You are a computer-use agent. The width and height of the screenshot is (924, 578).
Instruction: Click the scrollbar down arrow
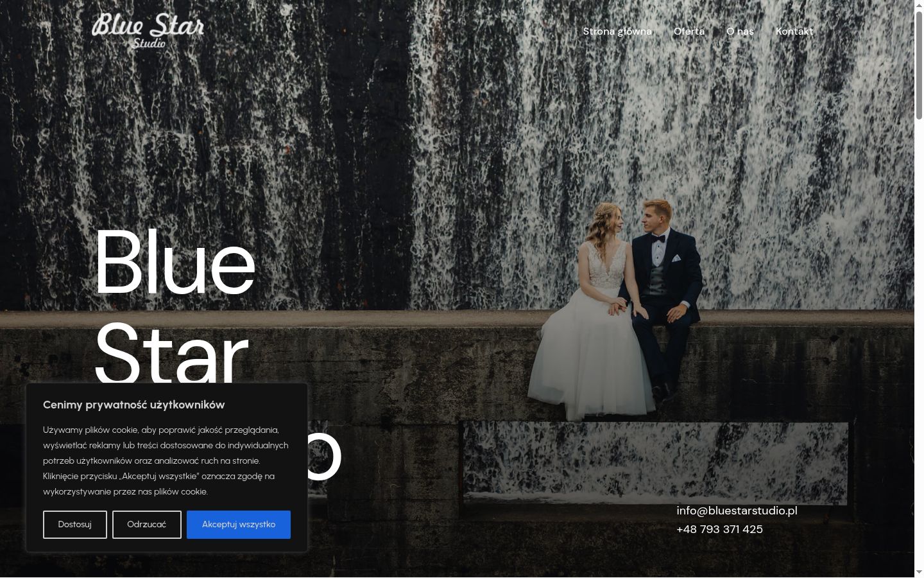coord(919,572)
